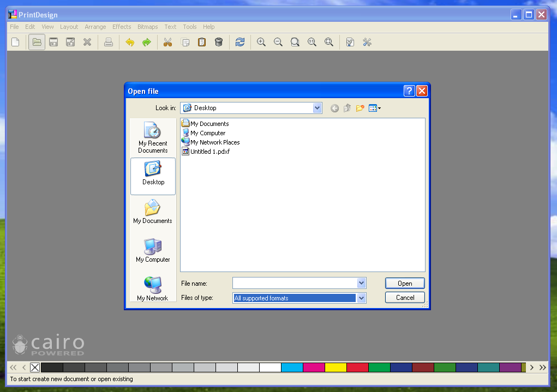Click the Print toolbar icon
This screenshot has height=392, width=557.
click(x=109, y=43)
